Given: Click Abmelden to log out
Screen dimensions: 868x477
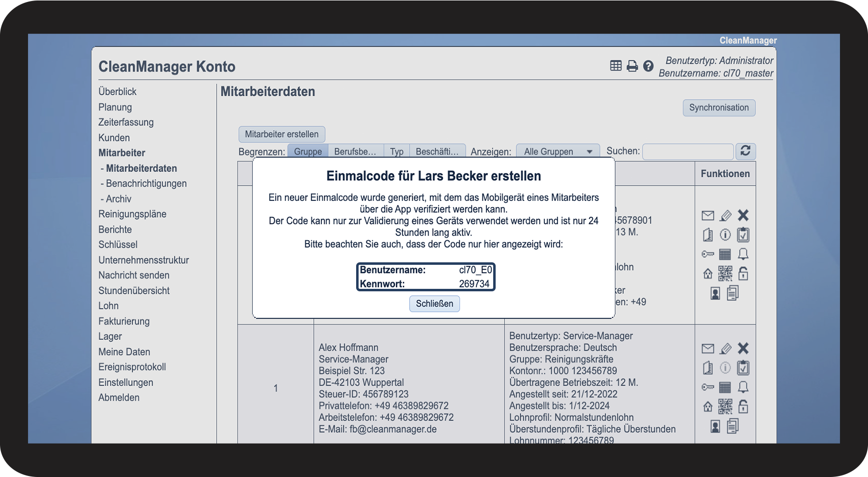Looking at the screenshot, I should tap(119, 398).
